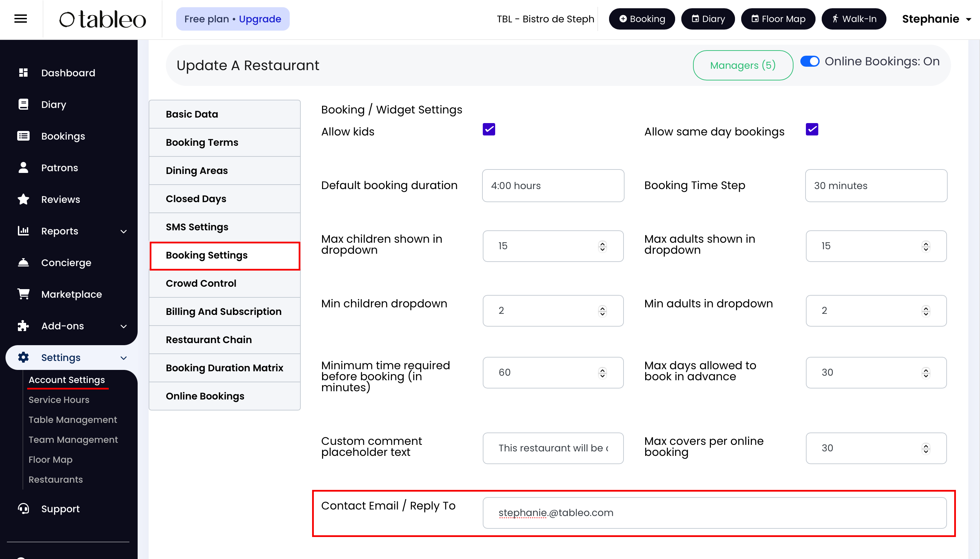Viewport: 980px width, 559px height.
Task: Expand the Reports sidebar chevron
Action: [123, 231]
